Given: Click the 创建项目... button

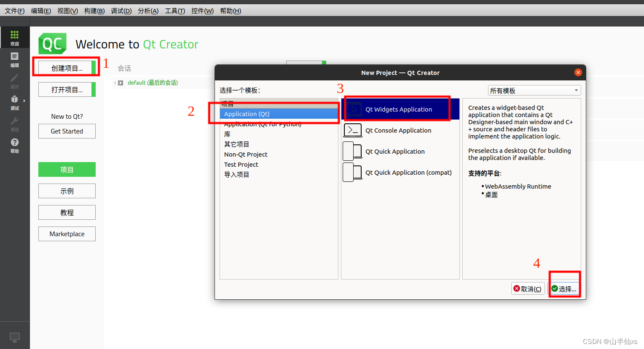Looking at the screenshot, I should (x=67, y=68).
